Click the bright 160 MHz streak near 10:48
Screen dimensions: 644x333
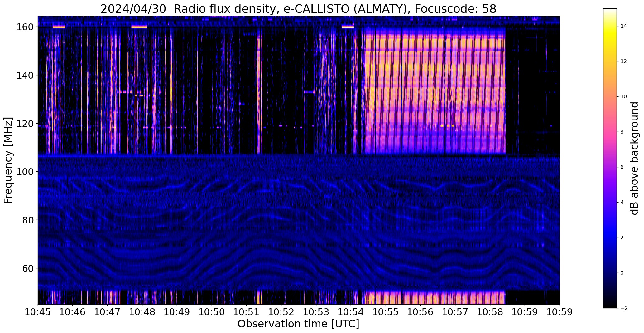click(139, 27)
